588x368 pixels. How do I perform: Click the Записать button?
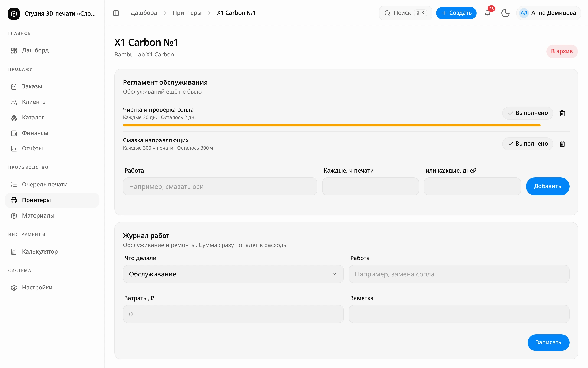(x=548, y=342)
